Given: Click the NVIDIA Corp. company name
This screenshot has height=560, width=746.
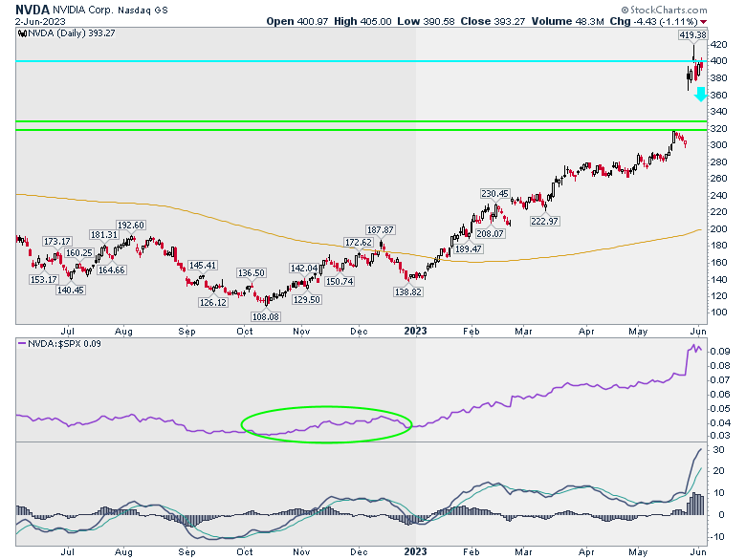Looking at the screenshot, I should [x=83, y=10].
